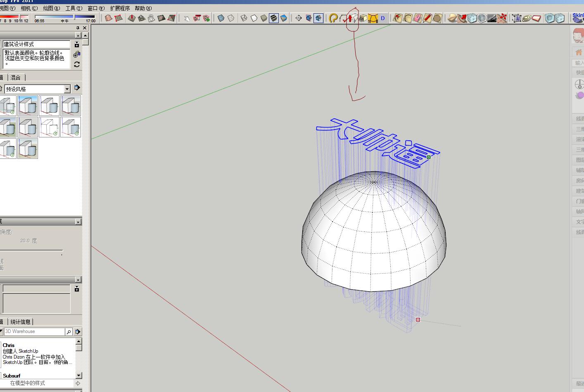The width and height of the screenshot is (584, 392).
Task: Click the style description text box
Action: click(x=36, y=59)
